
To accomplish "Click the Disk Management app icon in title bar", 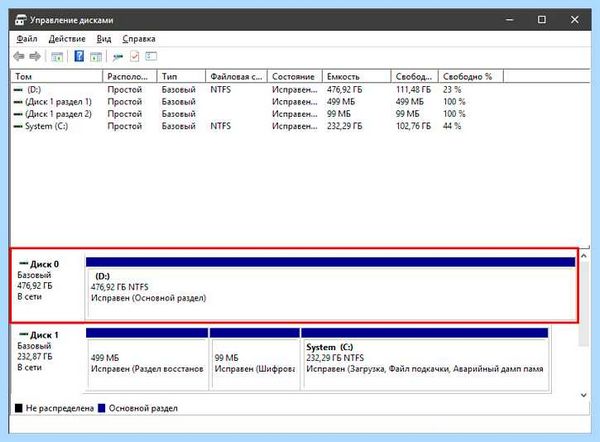I will click(x=21, y=20).
